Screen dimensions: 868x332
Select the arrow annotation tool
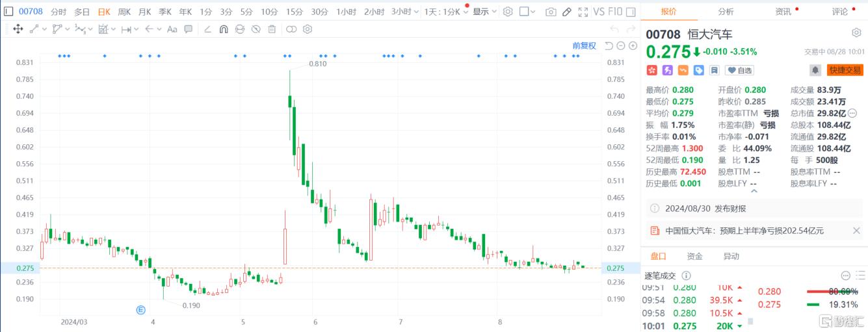pos(149,29)
